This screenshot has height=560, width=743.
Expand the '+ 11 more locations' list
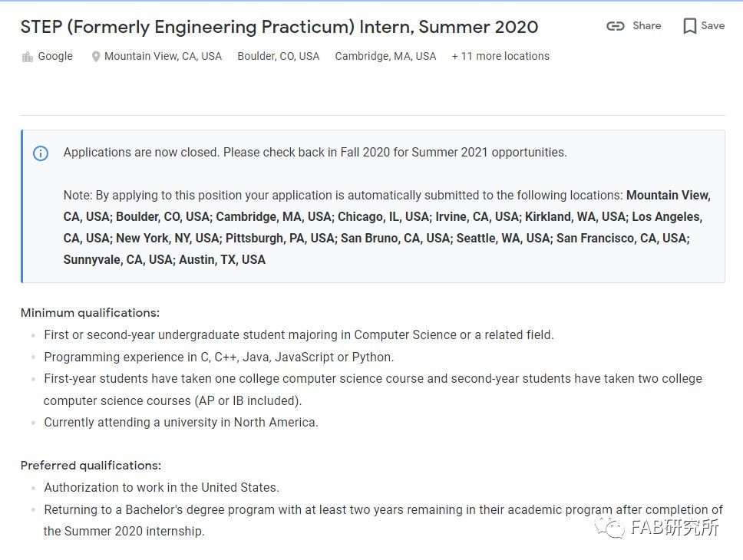click(500, 56)
